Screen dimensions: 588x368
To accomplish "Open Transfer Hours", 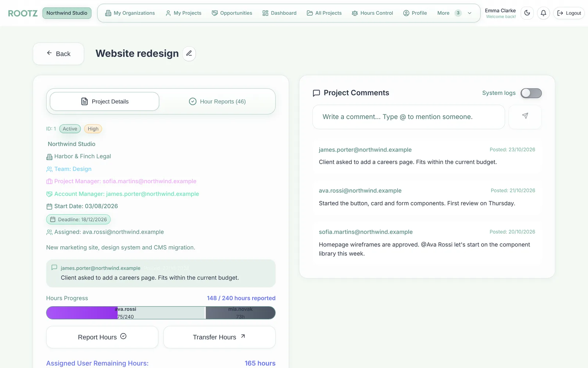I will point(219,337).
